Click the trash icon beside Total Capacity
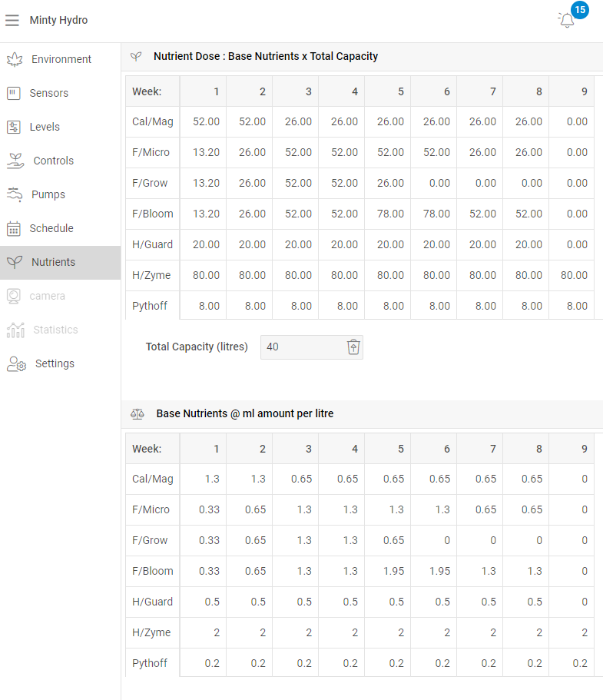Image resolution: width=603 pixels, height=700 pixels. tap(353, 347)
